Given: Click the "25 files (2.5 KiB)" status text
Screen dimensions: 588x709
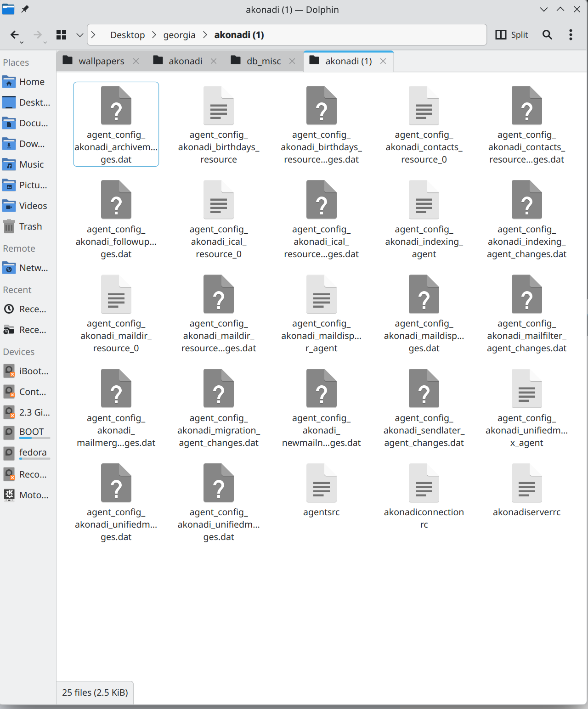Looking at the screenshot, I should [x=95, y=692].
